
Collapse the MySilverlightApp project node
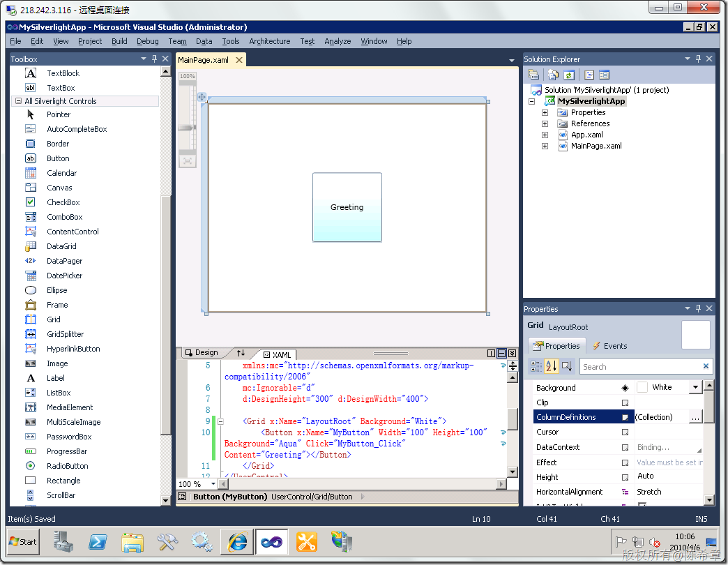(x=532, y=101)
